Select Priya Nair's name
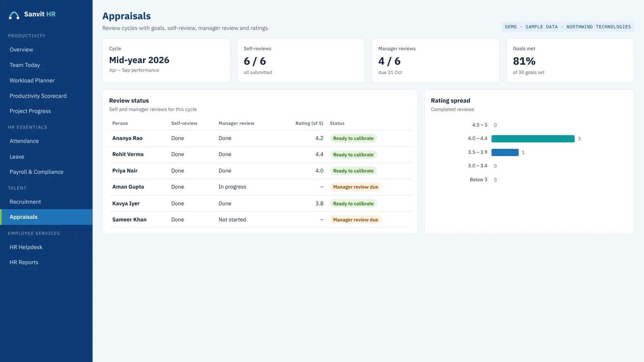 (125, 171)
